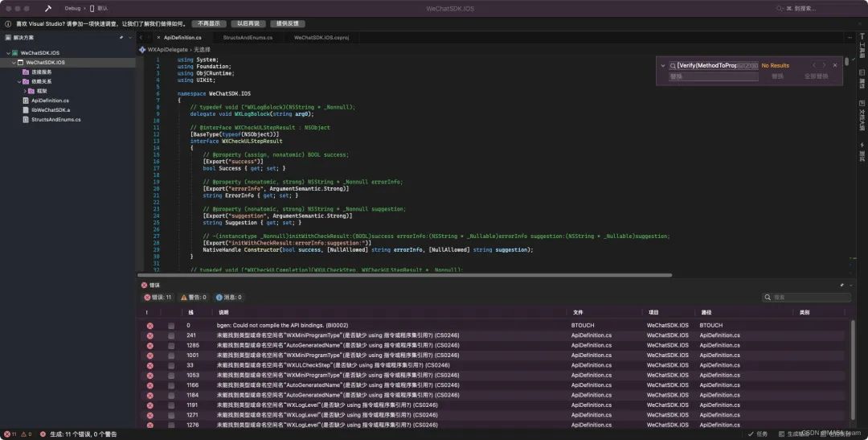Close the find and replace bar
Viewport: 868px width, 440px height.
835,65
